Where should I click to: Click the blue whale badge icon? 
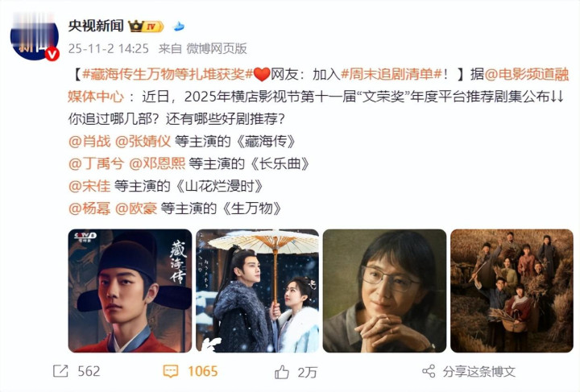pos(179,27)
